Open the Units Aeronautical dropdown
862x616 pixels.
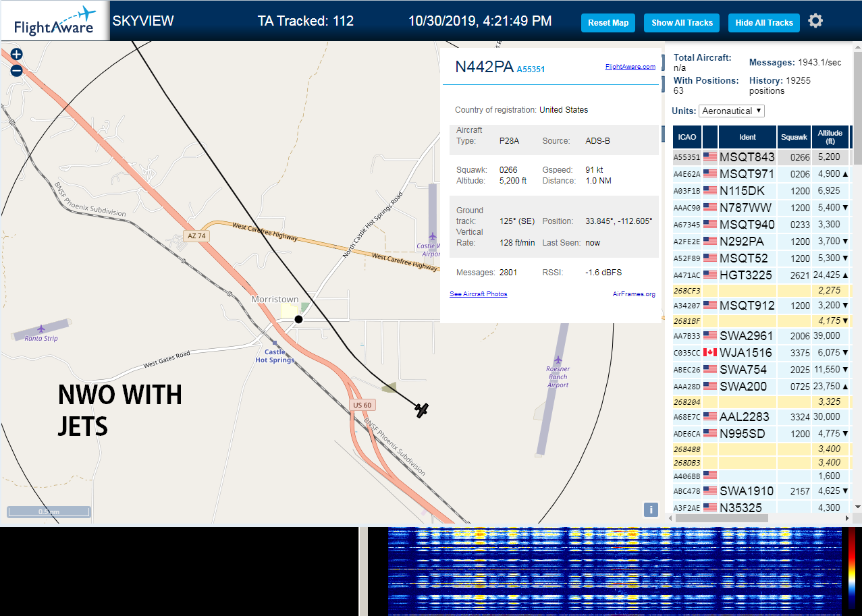[732, 111]
